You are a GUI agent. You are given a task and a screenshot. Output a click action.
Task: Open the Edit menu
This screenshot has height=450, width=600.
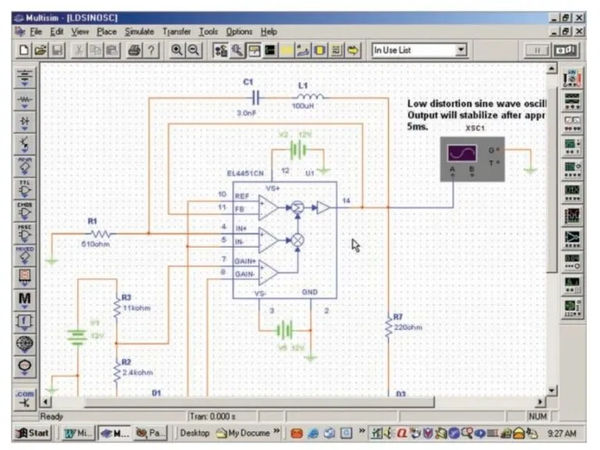pyautogui.click(x=57, y=32)
